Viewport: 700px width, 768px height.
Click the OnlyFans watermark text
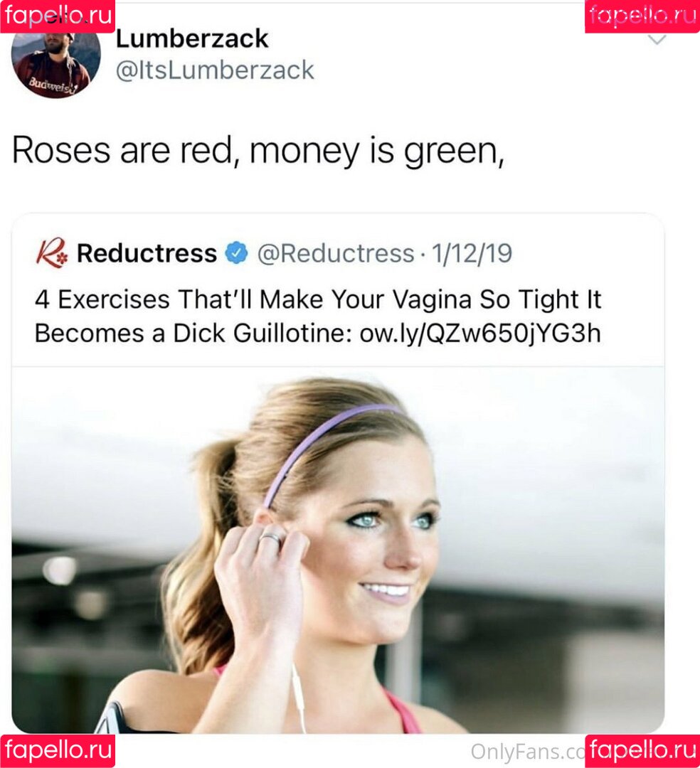tap(528, 752)
